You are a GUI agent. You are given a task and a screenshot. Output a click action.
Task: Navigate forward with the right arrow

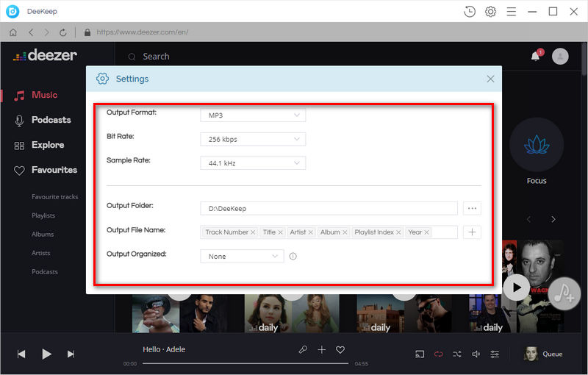[x=47, y=32]
